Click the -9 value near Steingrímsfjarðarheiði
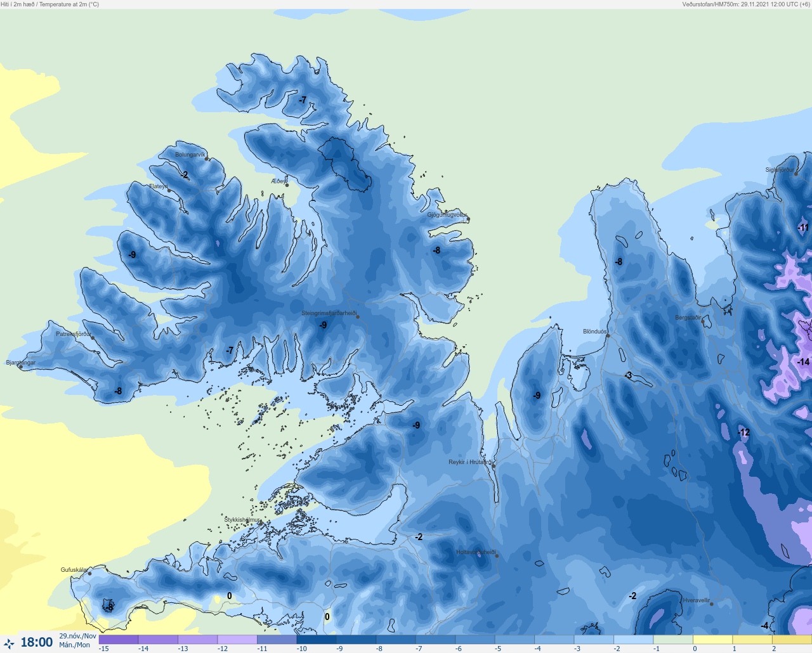Viewport: 812px width, 653px height. [x=323, y=325]
